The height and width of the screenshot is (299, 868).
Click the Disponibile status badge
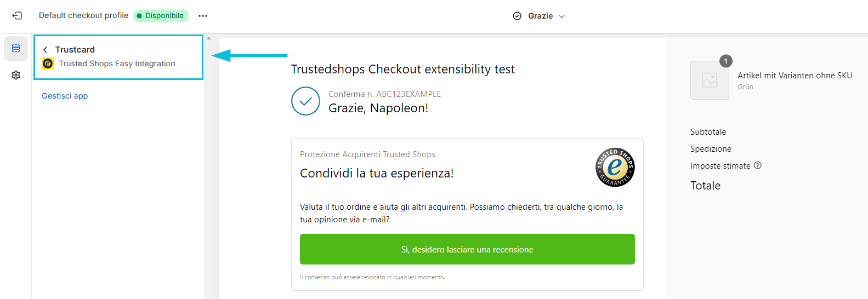point(161,16)
